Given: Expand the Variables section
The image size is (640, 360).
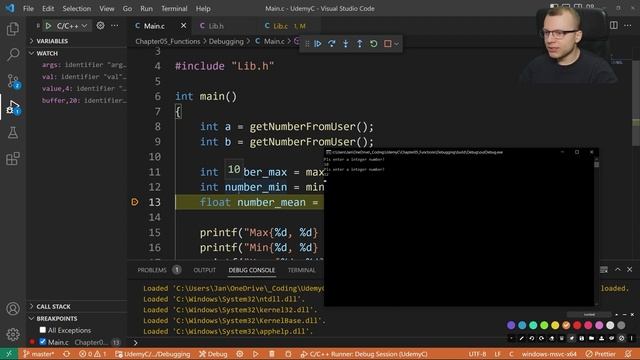Looking at the screenshot, I should click(77, 41).
